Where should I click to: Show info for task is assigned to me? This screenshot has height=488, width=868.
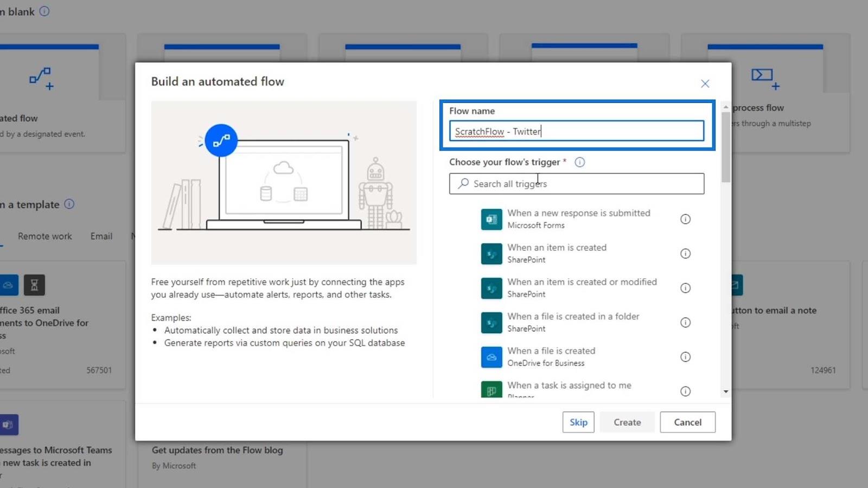[x=686, y=391]
